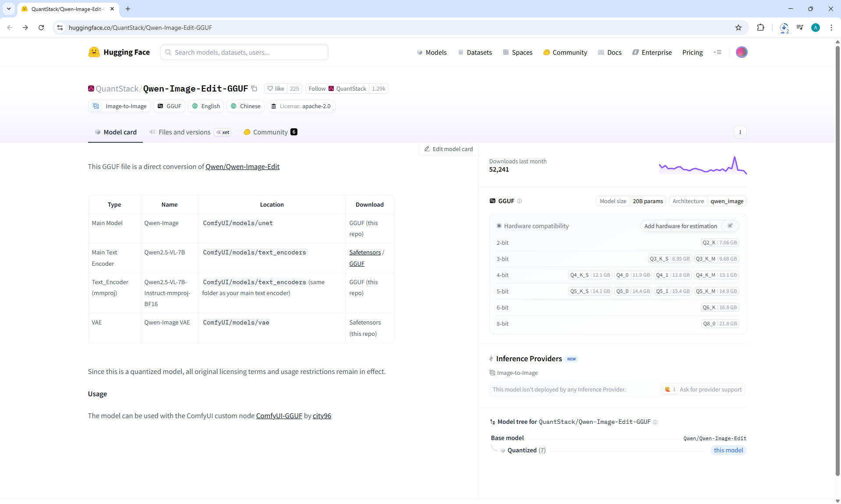Click the GGUF info icon

[519, 201]
